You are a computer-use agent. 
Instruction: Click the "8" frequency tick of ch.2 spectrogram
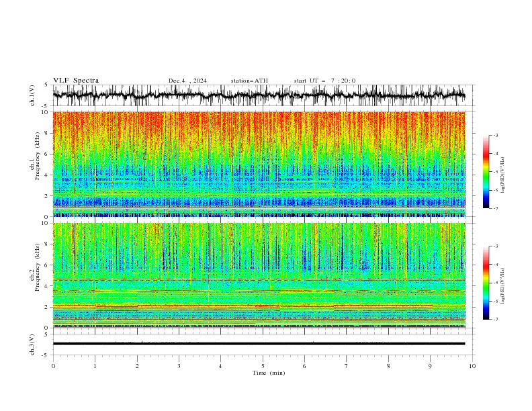48,244
